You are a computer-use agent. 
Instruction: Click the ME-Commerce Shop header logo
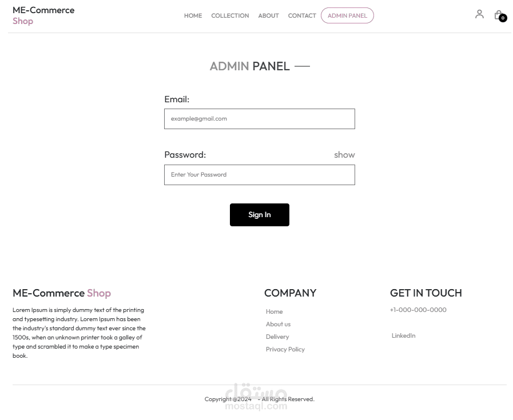pos(43,15)
